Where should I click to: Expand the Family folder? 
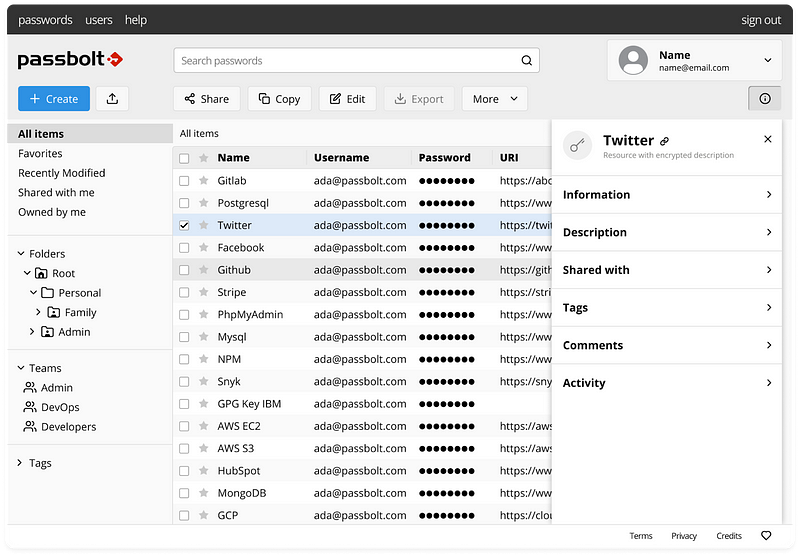tap(38, 312)
